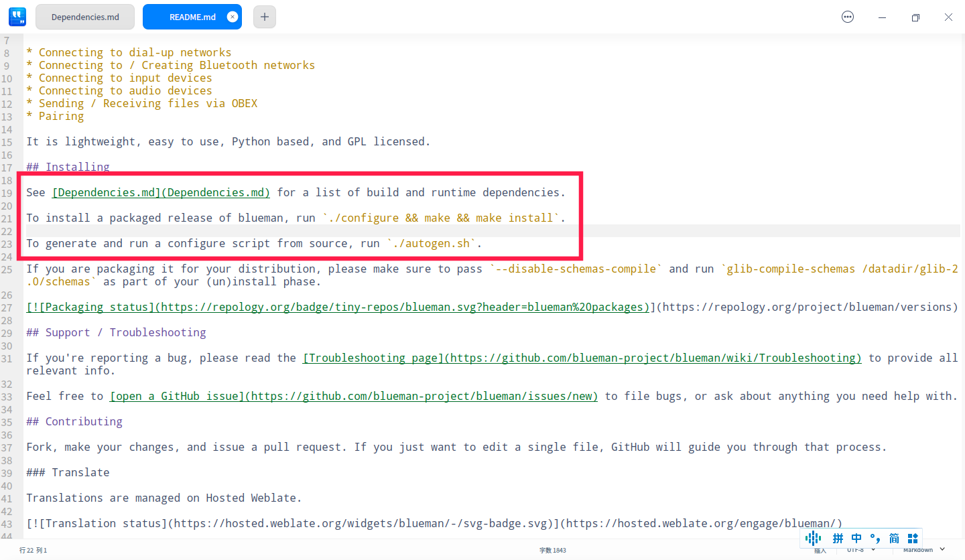
Task: Maximize the editor window
Action: [915, 17]
